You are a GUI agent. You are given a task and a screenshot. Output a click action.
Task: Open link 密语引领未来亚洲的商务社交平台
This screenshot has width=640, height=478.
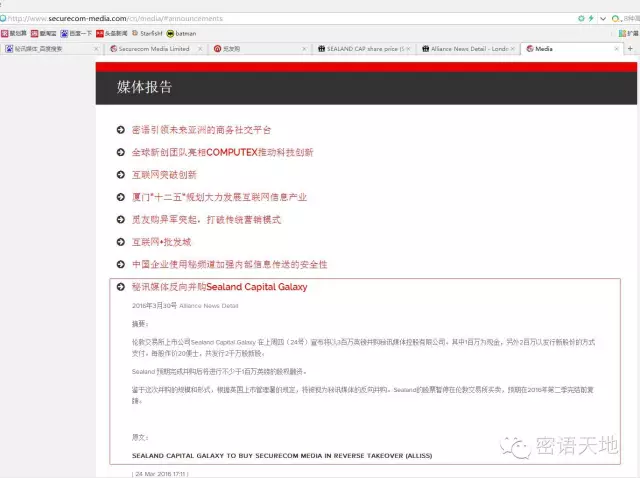point(201,130)
